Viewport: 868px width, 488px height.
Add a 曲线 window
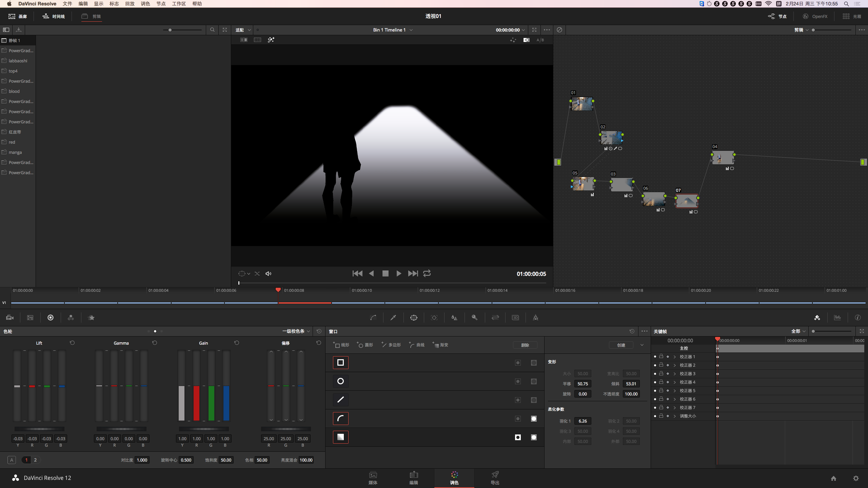pyautogui.click(x=417, y=345)
